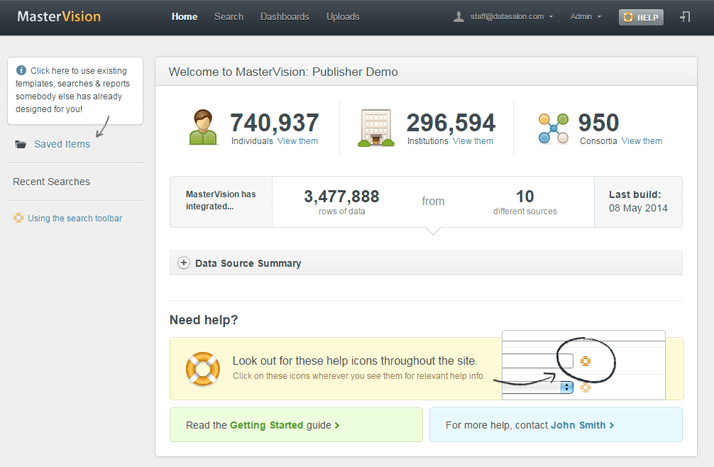
Task: View them link for Individuals
Action: pyautogui.click(x=298, y=141)
